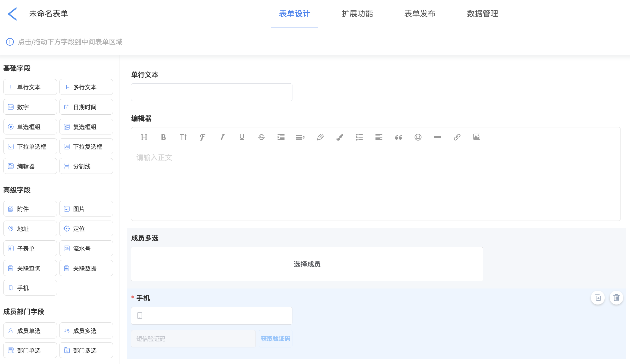Open text alignment options icon
This screenshot has width=630, height=364.
point(379,137)
